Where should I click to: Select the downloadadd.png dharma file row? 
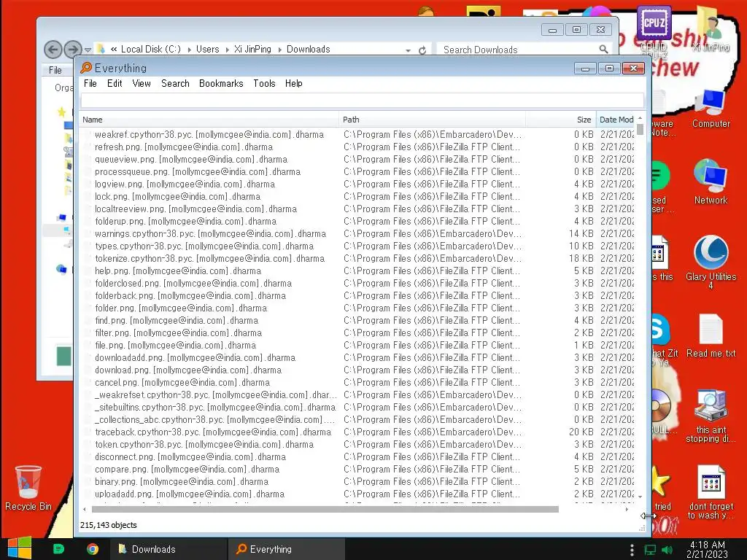[x=357, y=357]
